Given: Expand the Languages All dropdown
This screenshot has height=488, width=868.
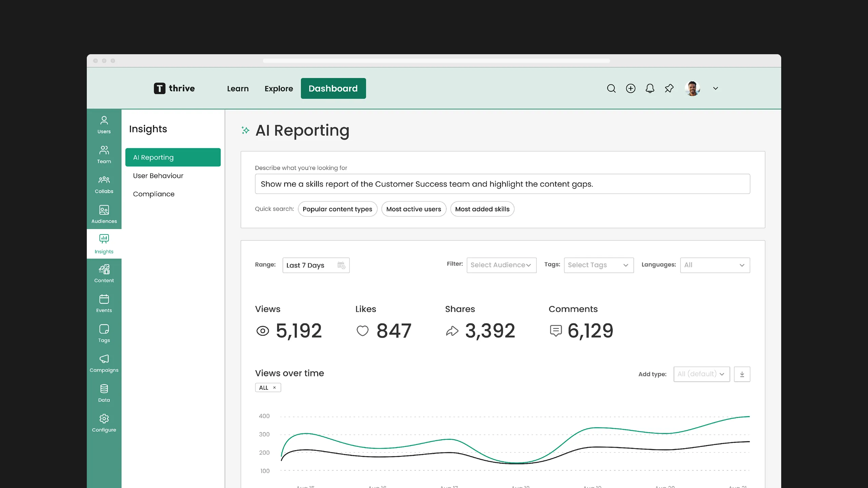Looking at the screenshot, I should [715, 265].
